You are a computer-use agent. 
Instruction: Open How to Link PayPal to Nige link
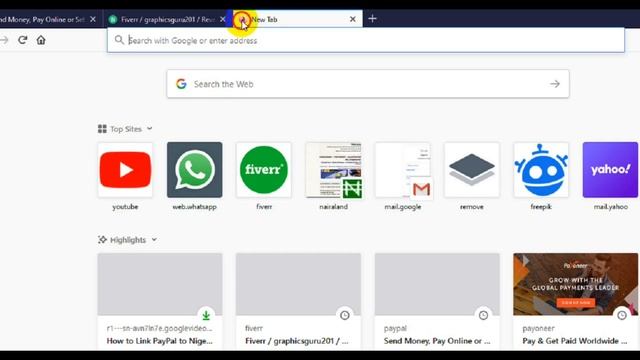tap(160, 341)
